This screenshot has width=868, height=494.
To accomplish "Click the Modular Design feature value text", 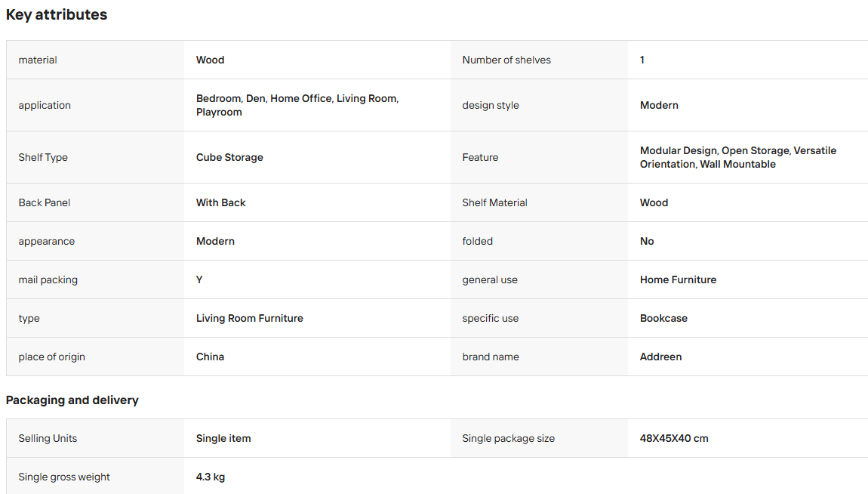I will (738, 157).
